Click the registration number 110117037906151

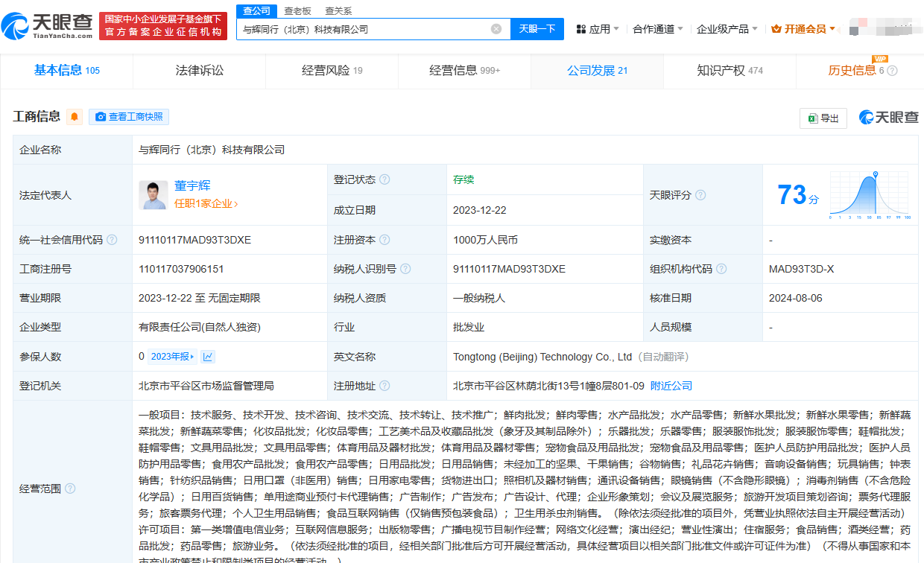coord(181,269)
